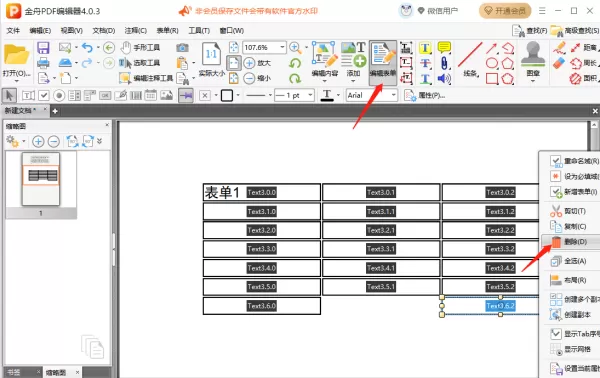The width and height of the screenshot is (600, 378).
Task: Click the 编辑内容 edit content tool
Action: [x=324, y=59]
